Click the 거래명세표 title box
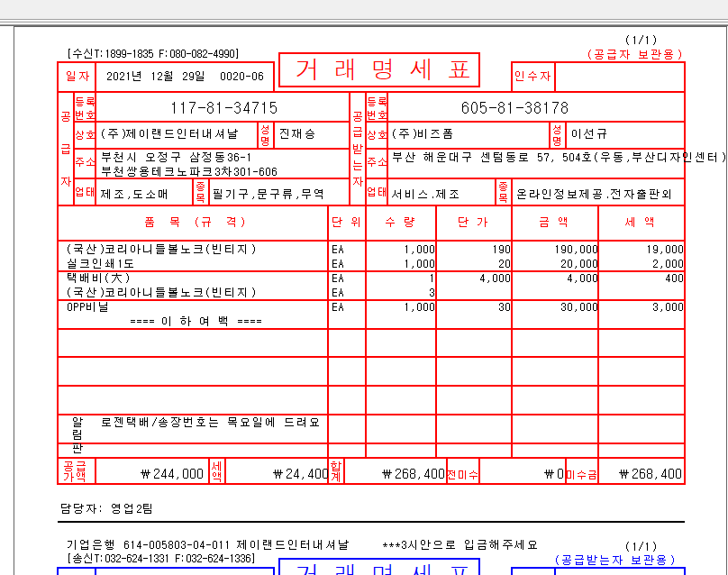 pos(378,70)
